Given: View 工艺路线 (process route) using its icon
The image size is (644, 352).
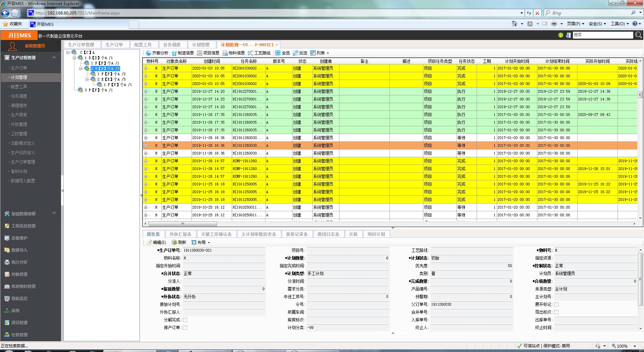Looking at the screenshot, I should (x=260, y=53).
